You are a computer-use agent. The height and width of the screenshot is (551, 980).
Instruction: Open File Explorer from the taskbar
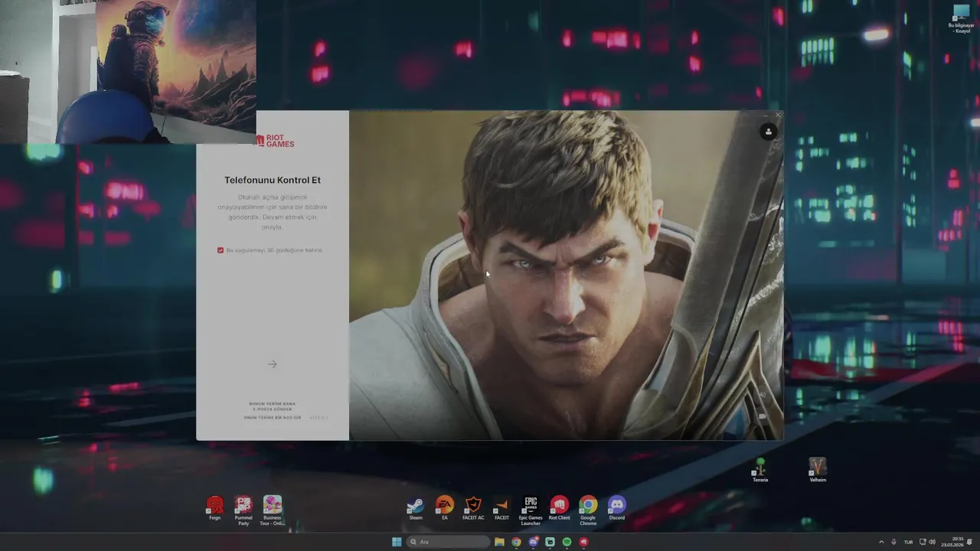pos(499,542)
